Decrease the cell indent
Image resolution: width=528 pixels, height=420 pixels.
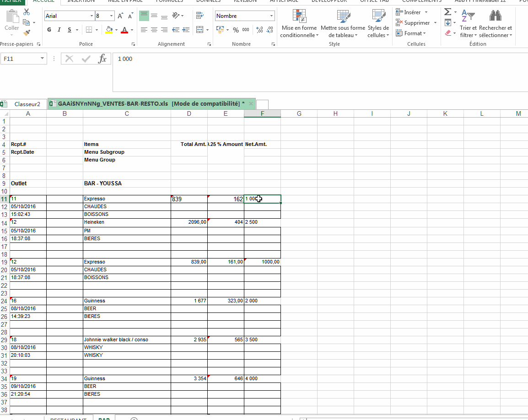(x=175, y=30)
